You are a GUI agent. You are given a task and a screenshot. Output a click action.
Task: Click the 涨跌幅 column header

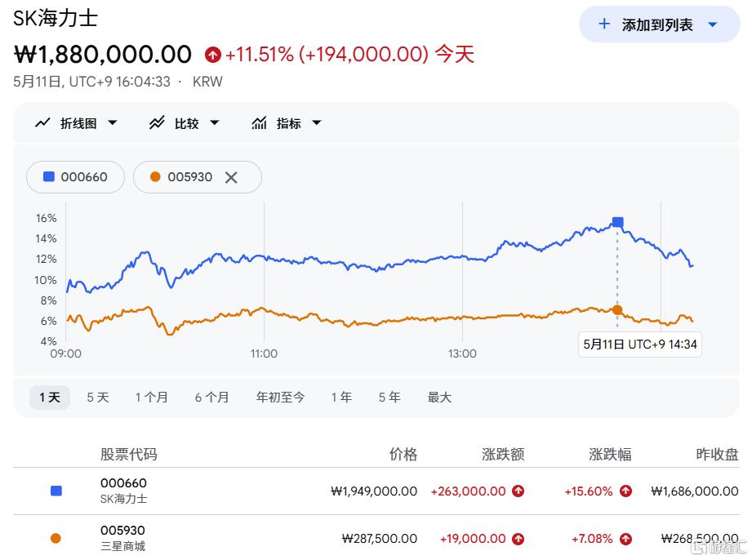click(610, 454)
